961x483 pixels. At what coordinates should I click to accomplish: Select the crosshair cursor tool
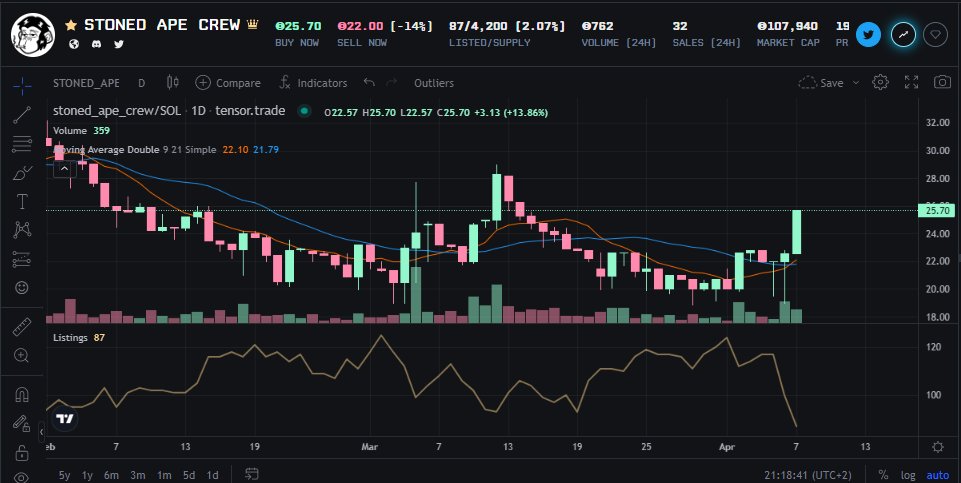pyautogui.click(x=22, y=86)
